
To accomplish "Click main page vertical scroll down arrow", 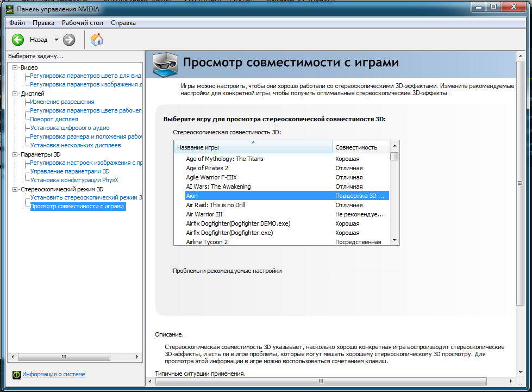I will pos(521,372).
